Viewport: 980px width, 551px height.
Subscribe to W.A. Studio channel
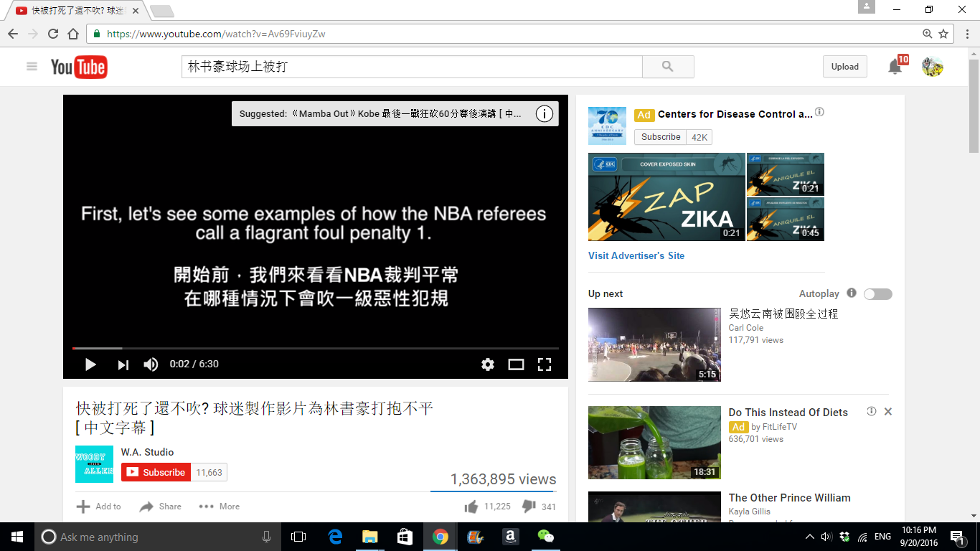click(x=156, y=472)
